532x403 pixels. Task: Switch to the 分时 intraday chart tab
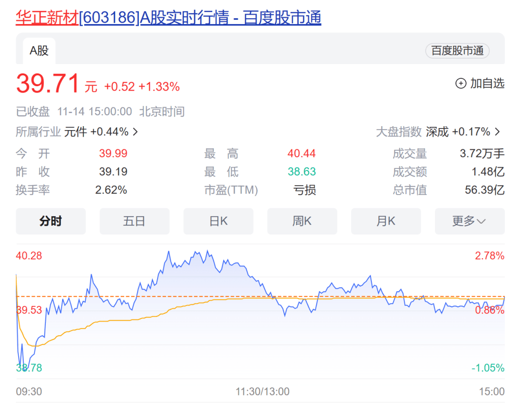click(51, 221)
